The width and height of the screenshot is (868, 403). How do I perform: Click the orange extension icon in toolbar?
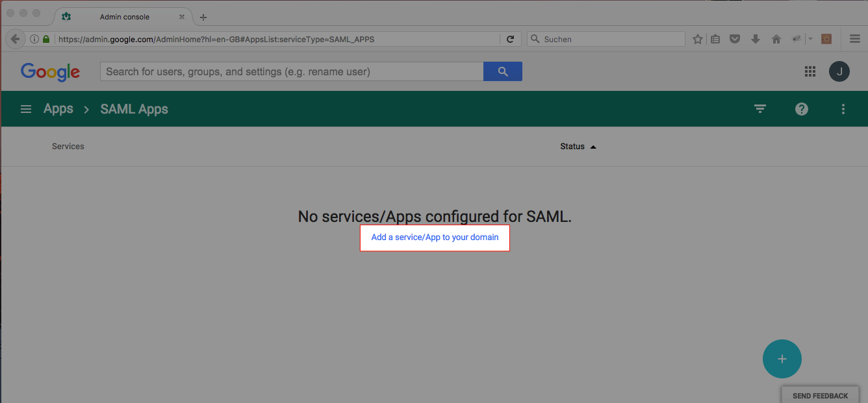point(826,39)
